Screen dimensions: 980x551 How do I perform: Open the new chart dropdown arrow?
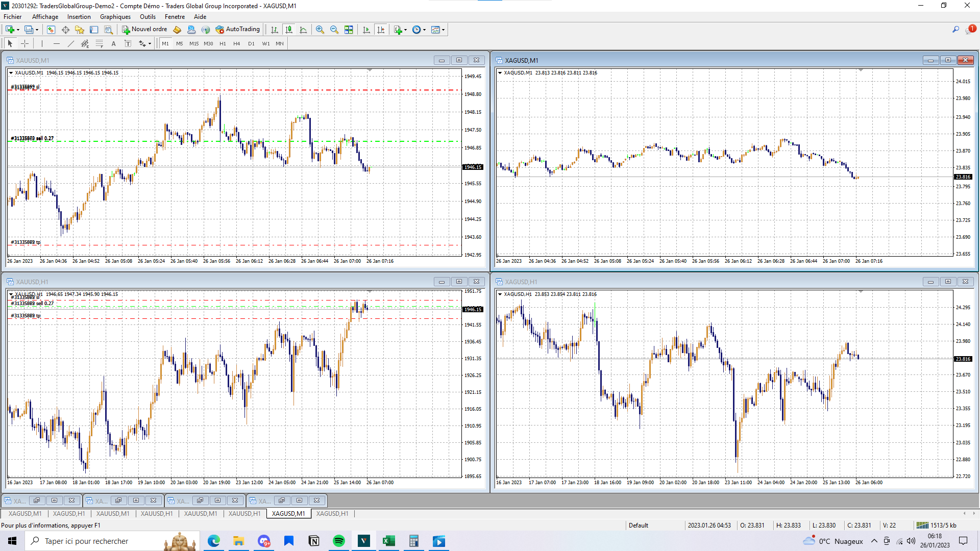pyautogui.click(x=18, y=30)
